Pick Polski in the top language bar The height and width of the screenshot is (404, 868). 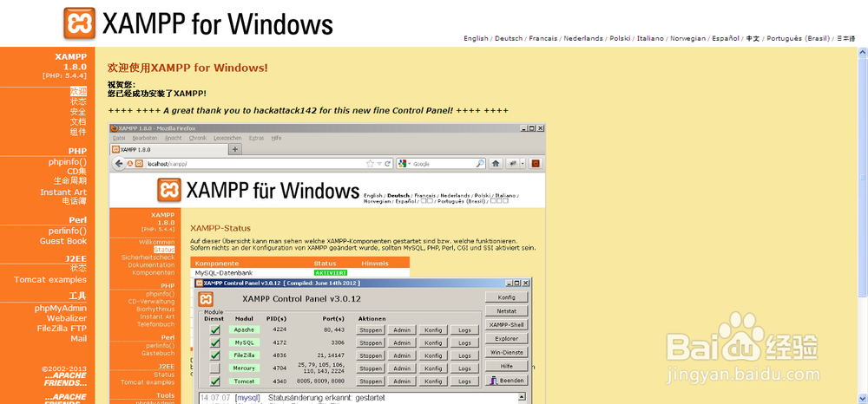click(x=620, y=39)
